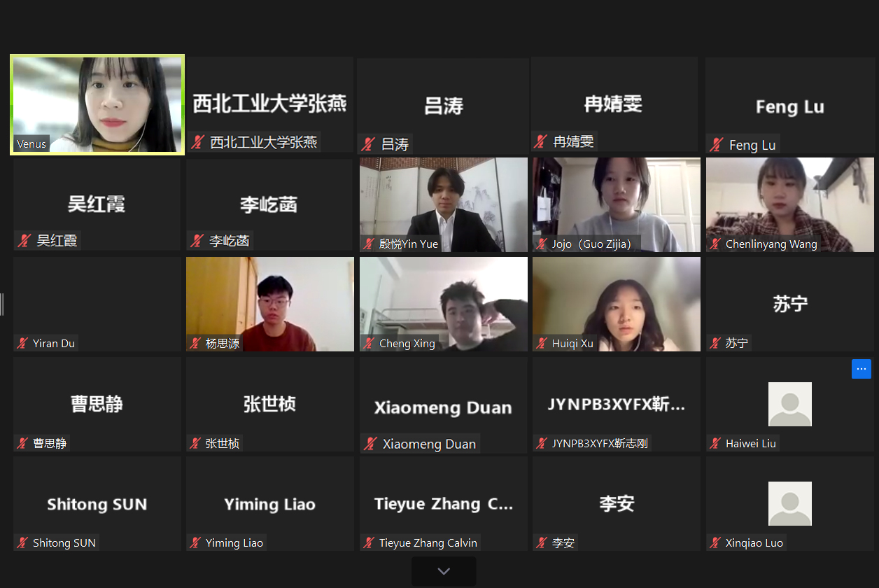Select 杨思源's video tile
This screenshot has width=879, height=588.
coord(270,304)
